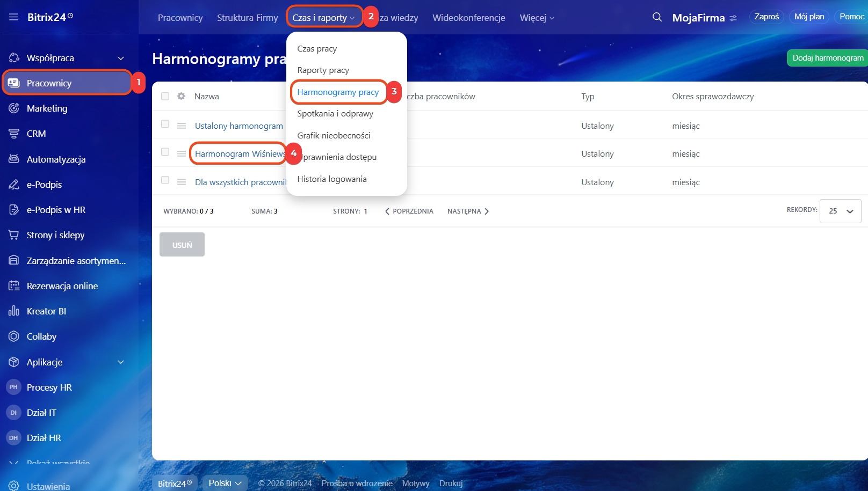Choose Historia logowania menu item

click(x=332, y=179)
